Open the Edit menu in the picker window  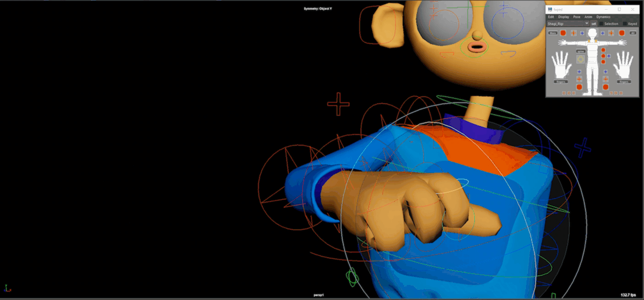click(551, 17)
